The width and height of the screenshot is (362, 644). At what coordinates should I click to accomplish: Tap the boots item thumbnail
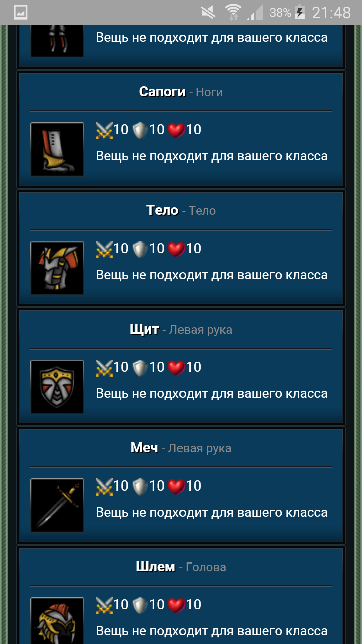[x=57, y=149]
